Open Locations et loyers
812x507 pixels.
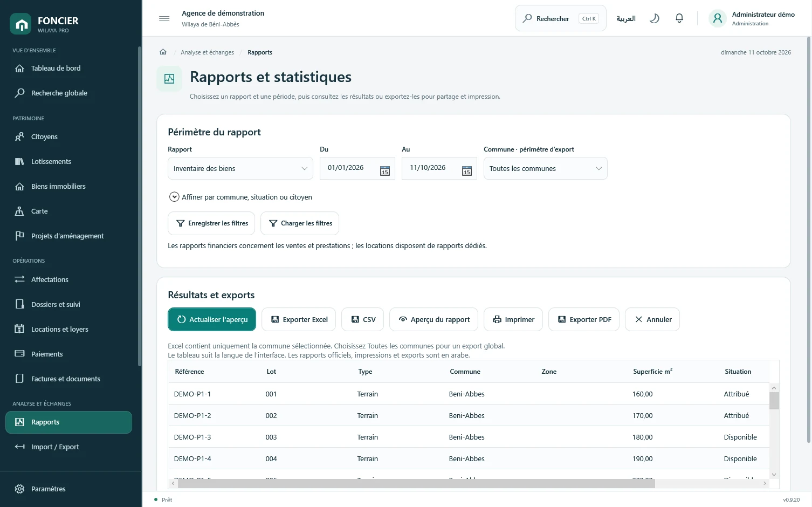(69, 330)
